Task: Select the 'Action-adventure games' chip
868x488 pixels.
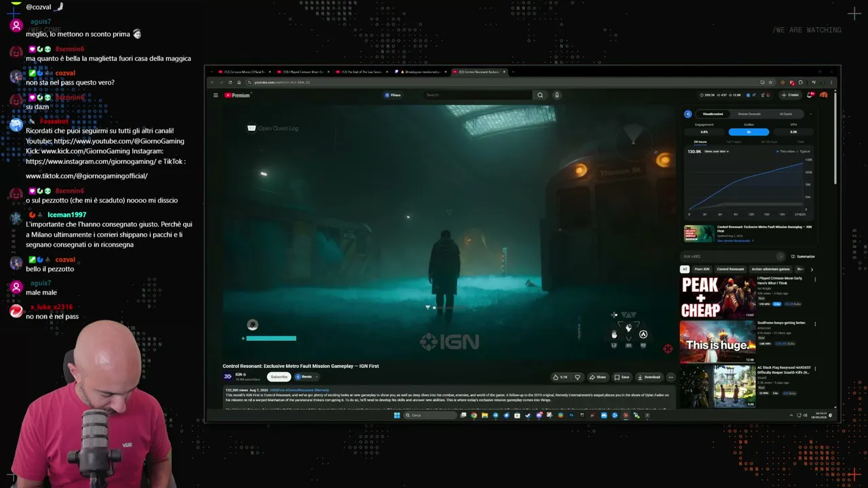Action: pyautogui.click(x=770, y=269)
